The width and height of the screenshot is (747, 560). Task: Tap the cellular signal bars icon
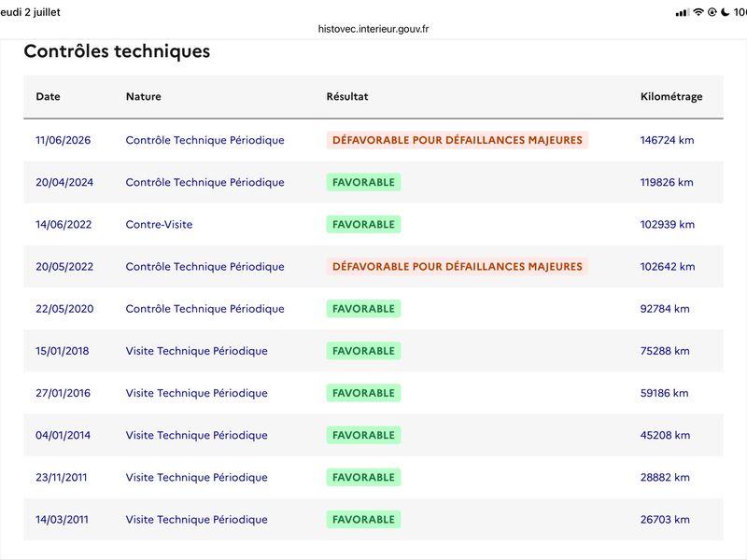coord(683,13)
